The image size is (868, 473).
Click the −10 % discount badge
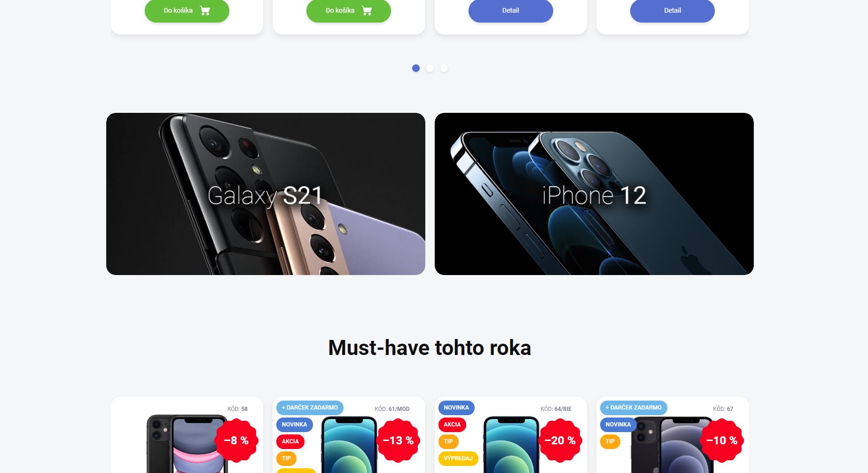[x=722, y=441]
